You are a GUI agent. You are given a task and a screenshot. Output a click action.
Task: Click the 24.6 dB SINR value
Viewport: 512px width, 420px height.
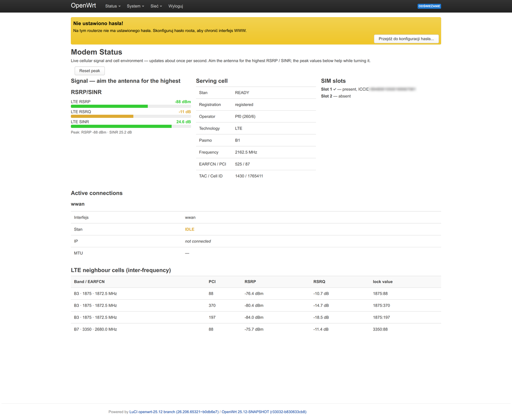tap(184, 122)
